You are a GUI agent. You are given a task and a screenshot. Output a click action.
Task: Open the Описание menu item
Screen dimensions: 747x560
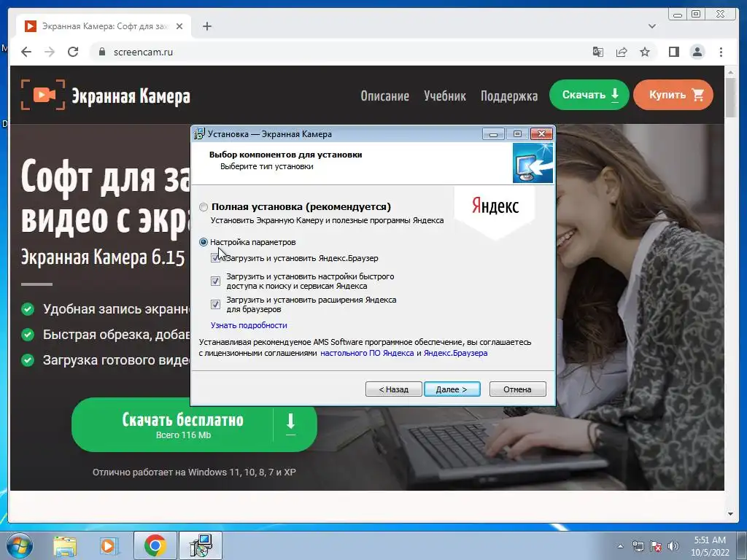(384, 96)
